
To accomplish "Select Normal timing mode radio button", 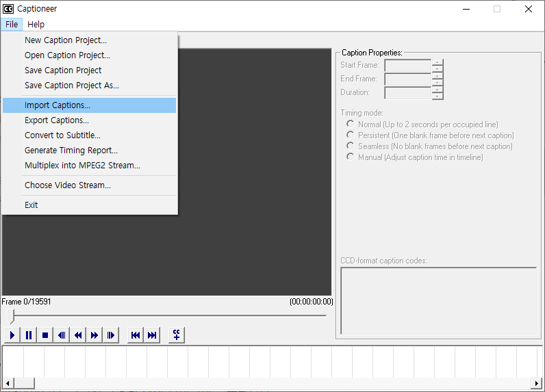I will pyautogui.click(x=351, y=124).
